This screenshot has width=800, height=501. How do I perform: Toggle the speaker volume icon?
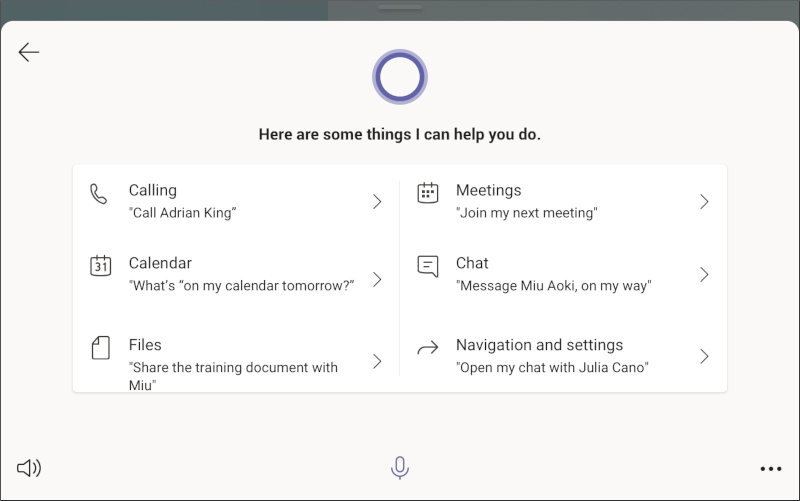point(29,468)
